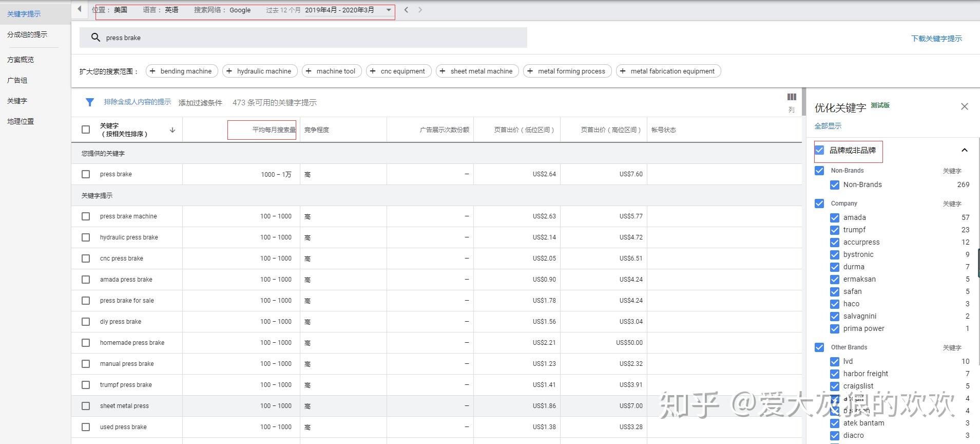Viewport: 980px width, 444px height.
Task: Uncheck the Company group checkbox
Action: pos(819,203)
